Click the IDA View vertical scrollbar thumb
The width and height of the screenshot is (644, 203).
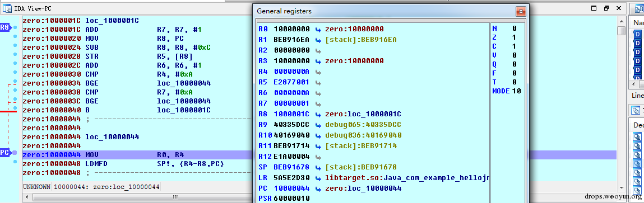point(622,31)
